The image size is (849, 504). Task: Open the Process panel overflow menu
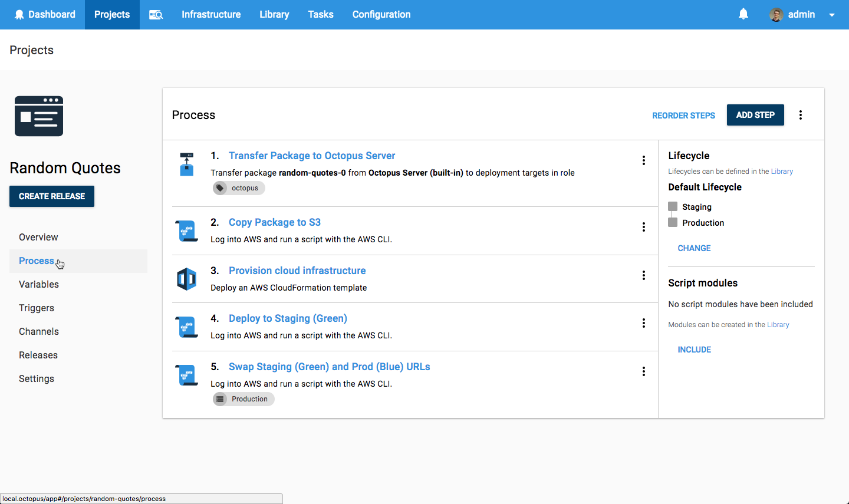(x=800, y=114)
